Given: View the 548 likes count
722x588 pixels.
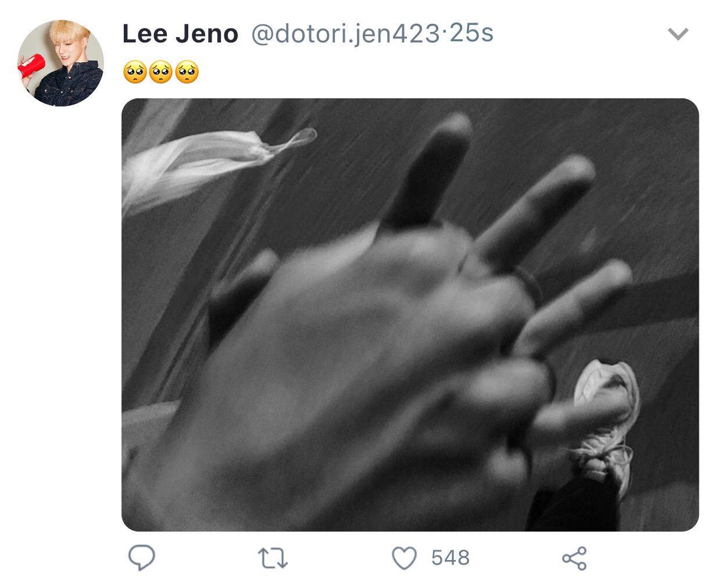Looking at the screenshot, I should [x=451, y=558].
